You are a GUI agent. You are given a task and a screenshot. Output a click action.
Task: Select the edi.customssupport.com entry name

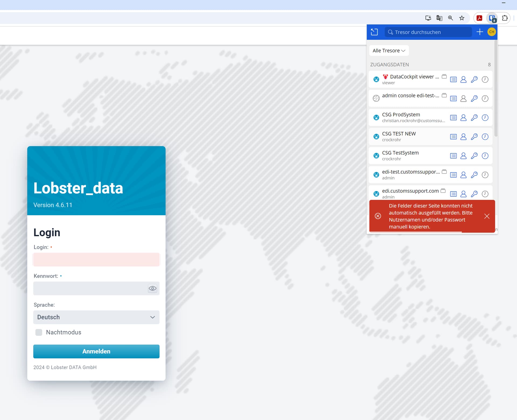click(410, 191)
